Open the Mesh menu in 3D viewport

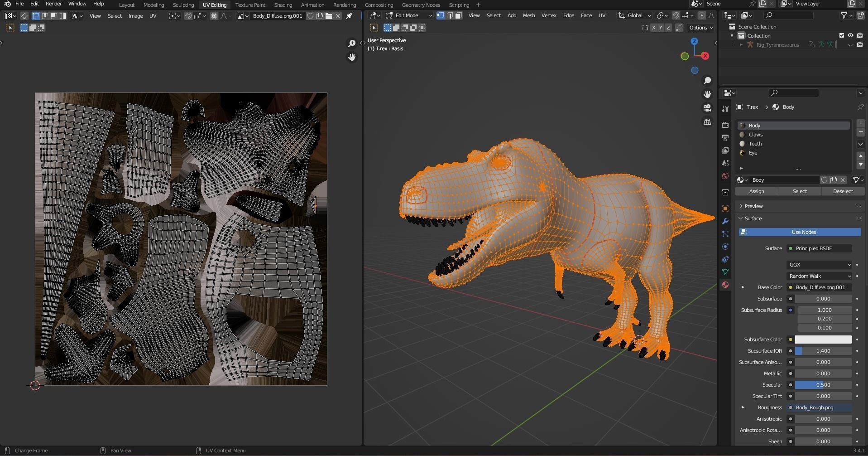(529, 15)
